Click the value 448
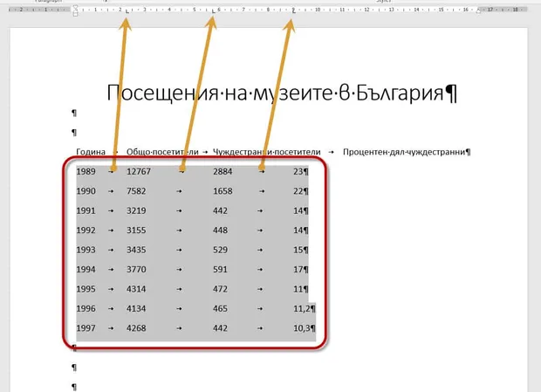The width and height of the screenshot is (541, 392). [x=220, y=230]
